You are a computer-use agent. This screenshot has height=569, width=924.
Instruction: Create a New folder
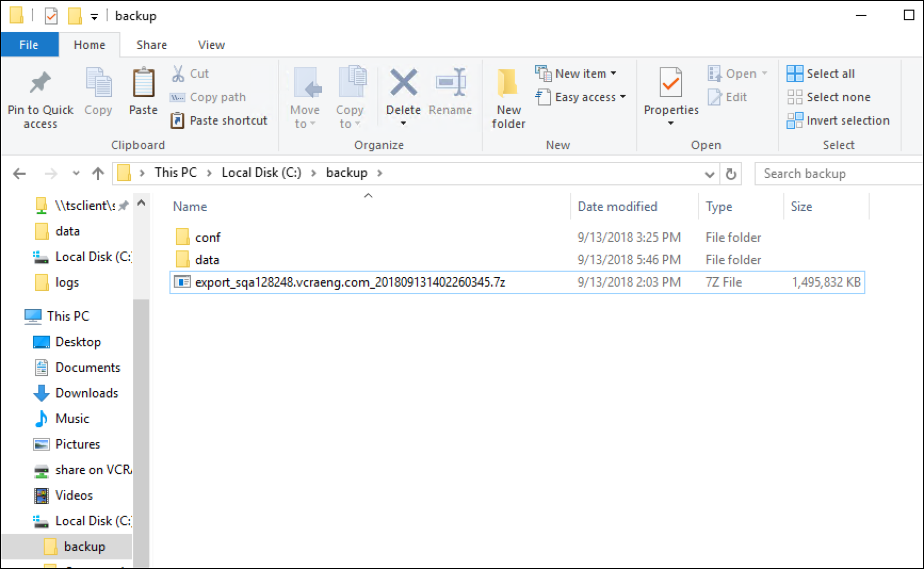click(507, 97)
